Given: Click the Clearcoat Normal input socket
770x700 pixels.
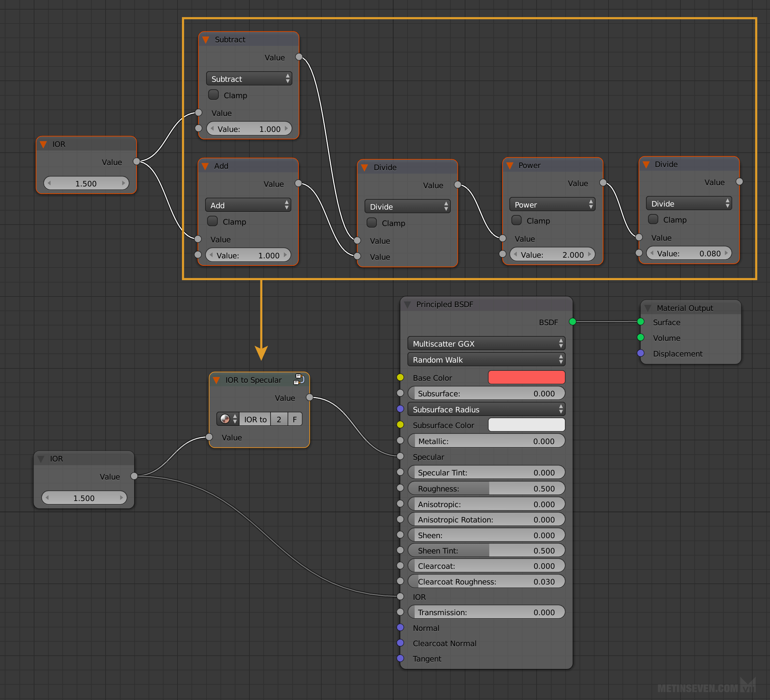Looking at the screenshot, I should tap(400, 643).
